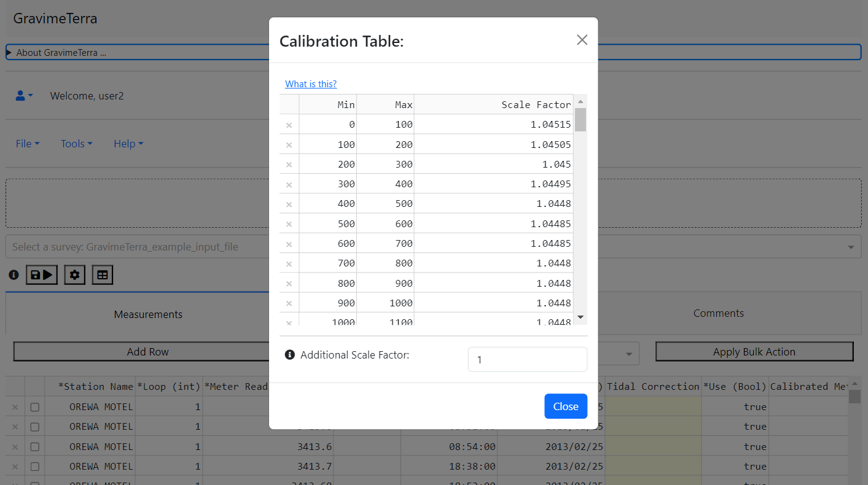
Task: Delete the calibration row with Min 600
Action: (x=289, y=244)
